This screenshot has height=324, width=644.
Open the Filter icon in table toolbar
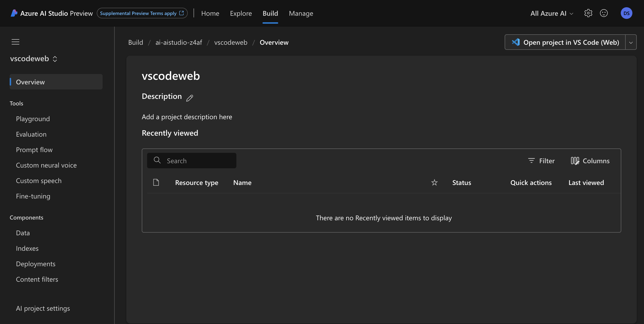(x=531, y=161)
